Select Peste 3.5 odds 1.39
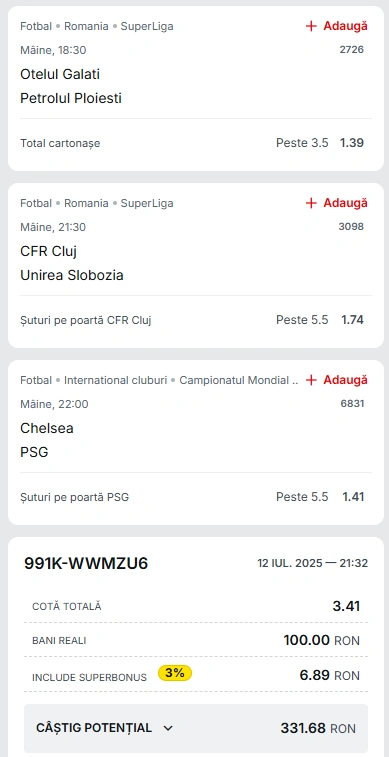 [x=320, y=143]
